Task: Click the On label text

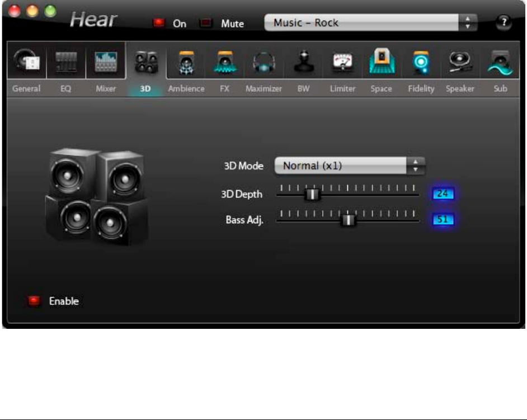Action: 180,23
